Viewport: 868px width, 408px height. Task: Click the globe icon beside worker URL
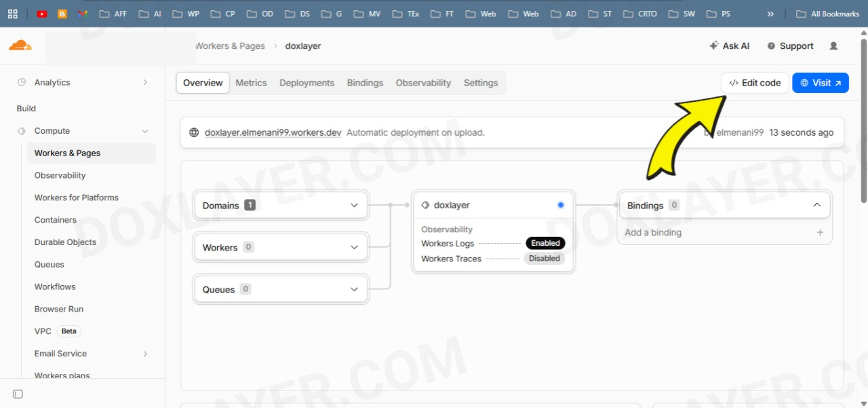(x=194, y=132)
